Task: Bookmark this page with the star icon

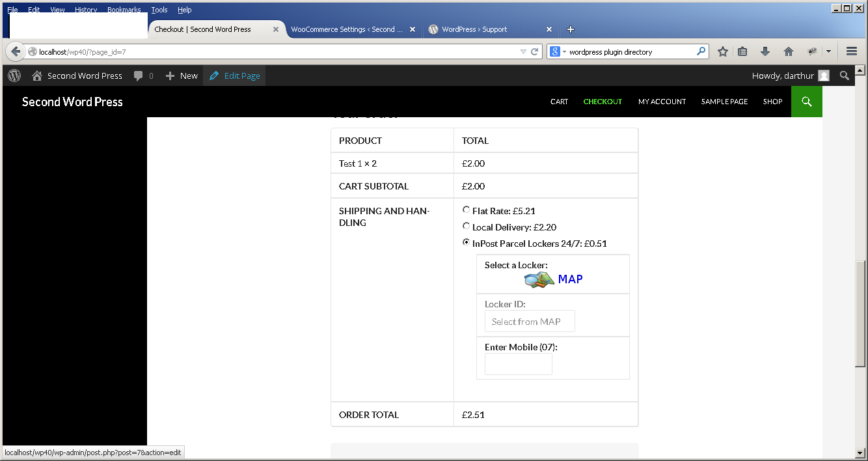Action: 722,51
